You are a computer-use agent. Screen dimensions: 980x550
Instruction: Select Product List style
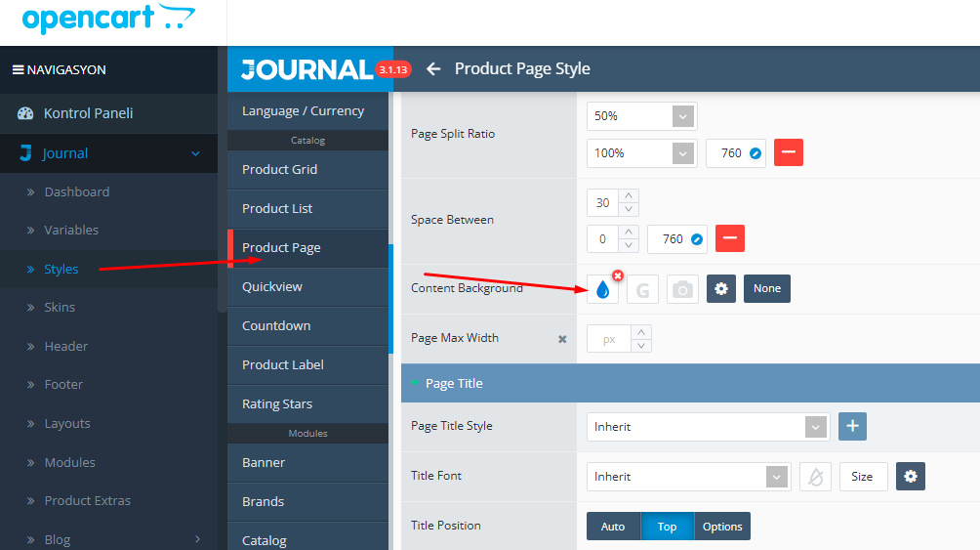click(307, 208)
